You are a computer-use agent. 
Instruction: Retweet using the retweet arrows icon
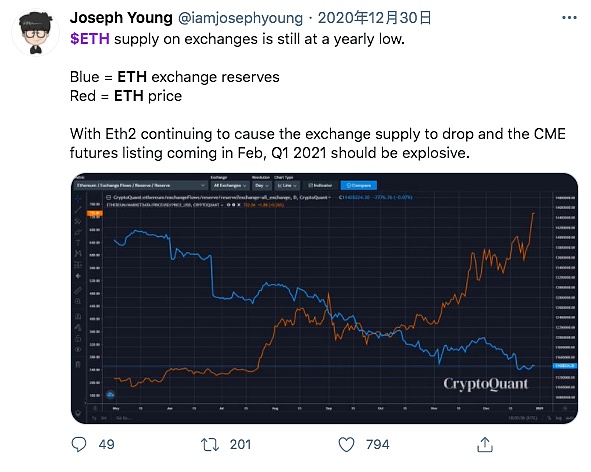pyautogui.click(x=210, y=444)
